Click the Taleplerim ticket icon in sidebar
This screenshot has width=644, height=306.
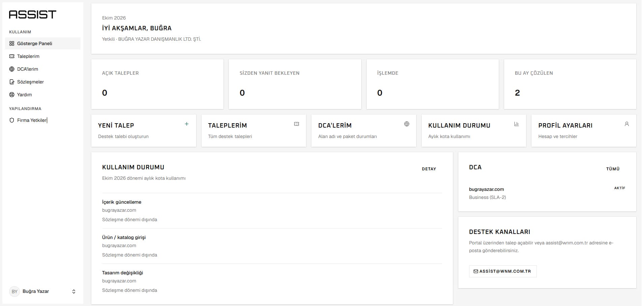12,56
